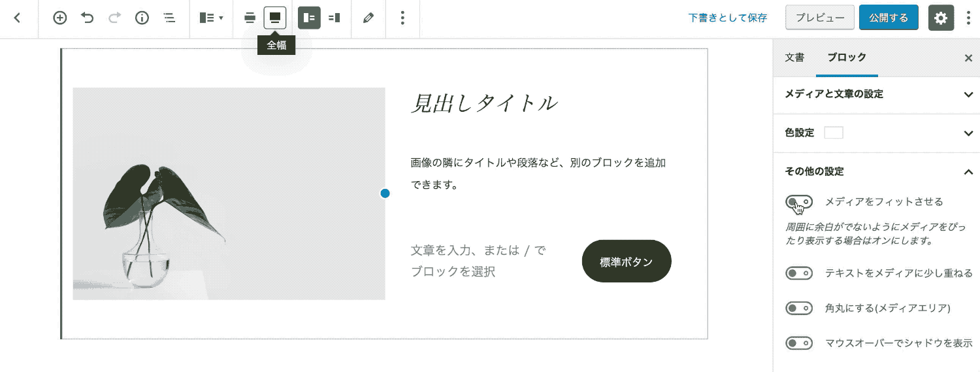Switch to the ブロック tab
This screenshot has width=980, height=372.
pyautogui.click(x=847, y=58)
